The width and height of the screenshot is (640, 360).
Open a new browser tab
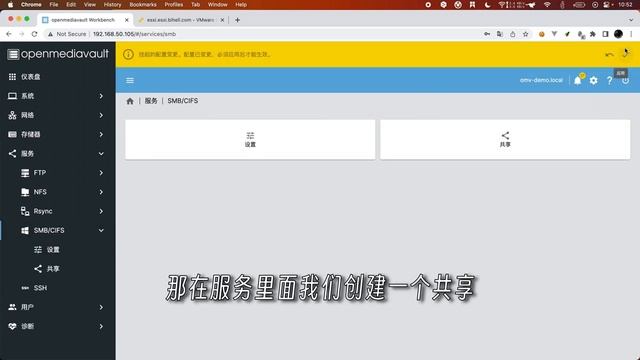(x=237, y=20)
